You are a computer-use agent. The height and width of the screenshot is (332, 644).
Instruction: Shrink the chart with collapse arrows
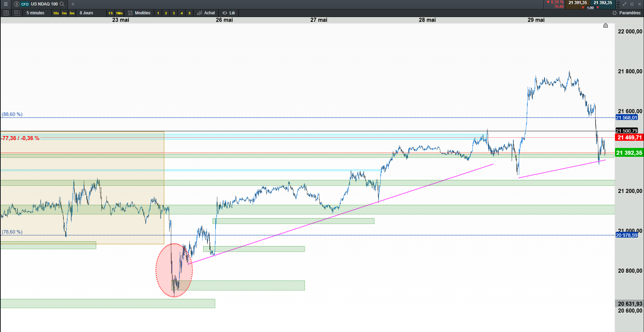point(625,4)
